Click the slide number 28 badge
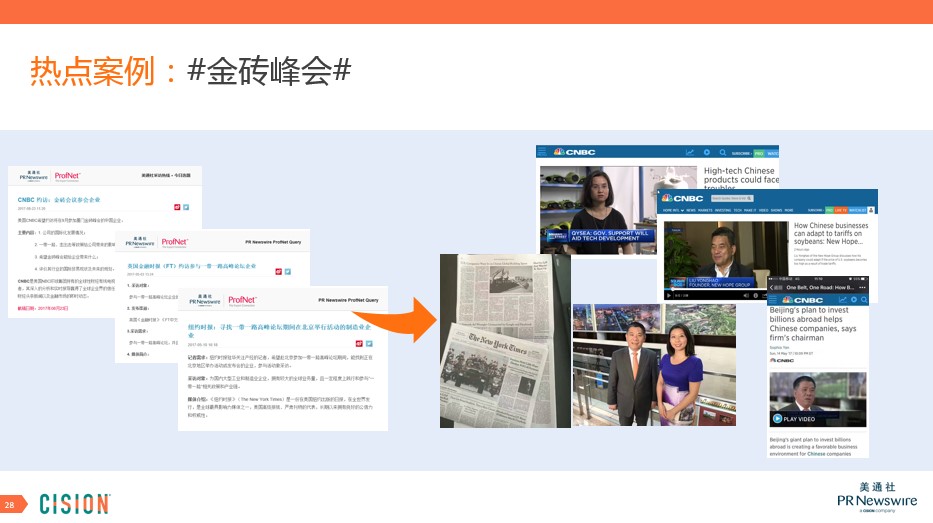Image resolution: width=933 pixels, height=523 pixels. [x=12, y=504]
